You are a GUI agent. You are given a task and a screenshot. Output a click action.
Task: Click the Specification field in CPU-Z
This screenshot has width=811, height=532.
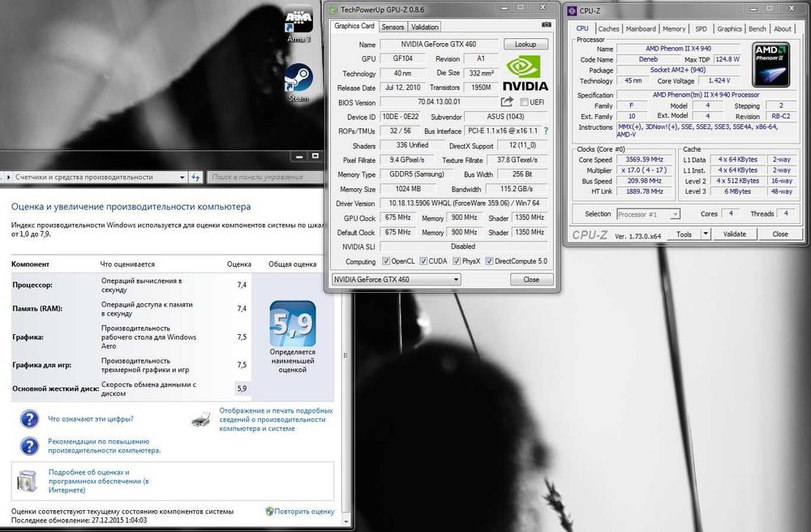click(706, 95)
